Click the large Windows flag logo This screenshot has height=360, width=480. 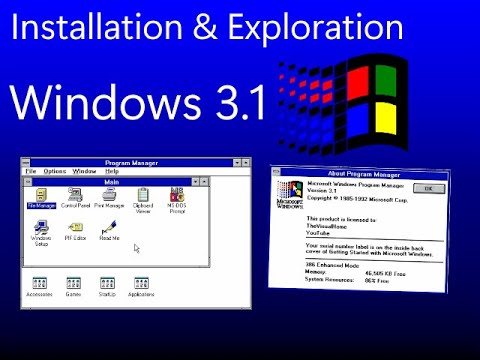(343, 105)
